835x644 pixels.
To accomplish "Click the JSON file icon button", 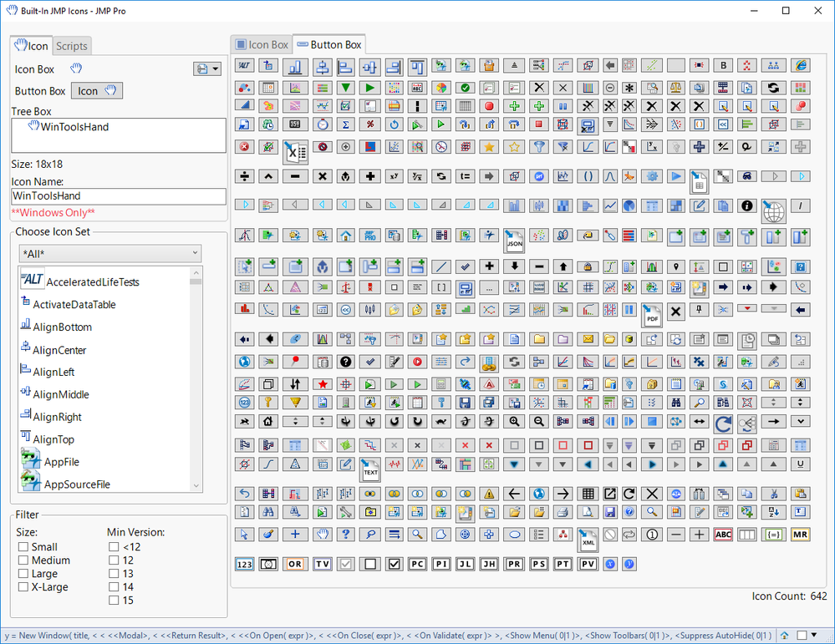I will point(514,240).
